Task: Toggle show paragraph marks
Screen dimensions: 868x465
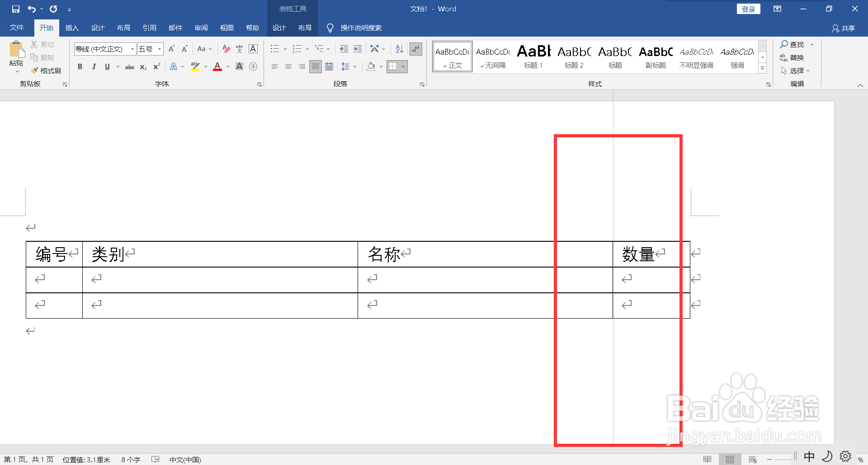Action: 415,49
